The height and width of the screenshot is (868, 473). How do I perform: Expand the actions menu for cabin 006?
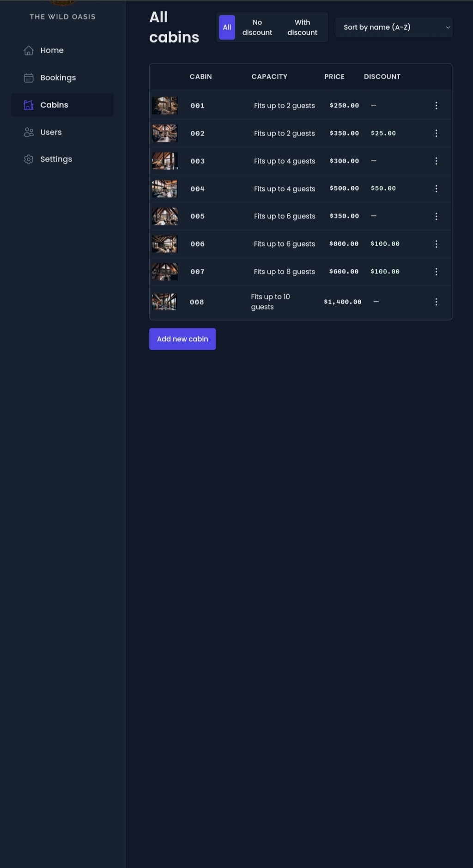(436, 244)
